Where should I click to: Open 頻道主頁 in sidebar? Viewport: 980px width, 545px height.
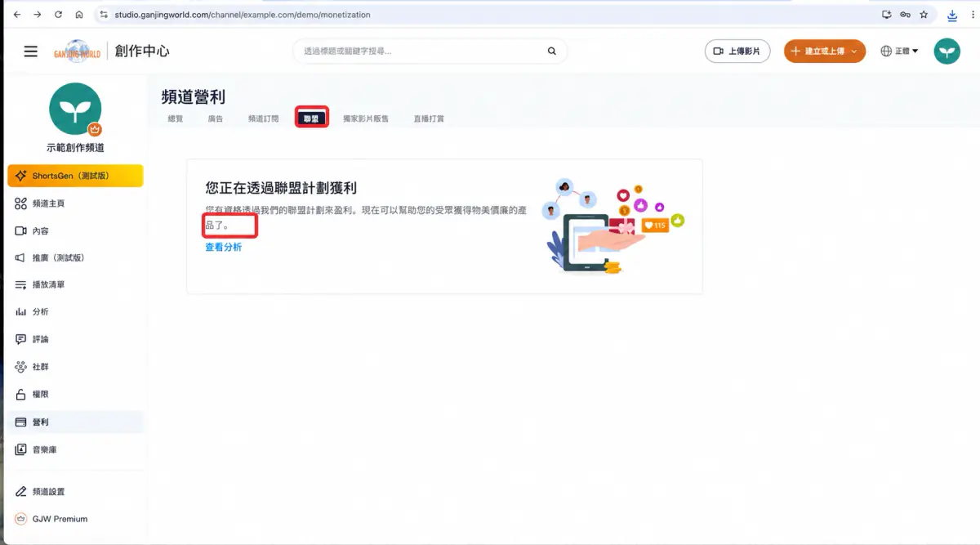[x=75, y=203]
